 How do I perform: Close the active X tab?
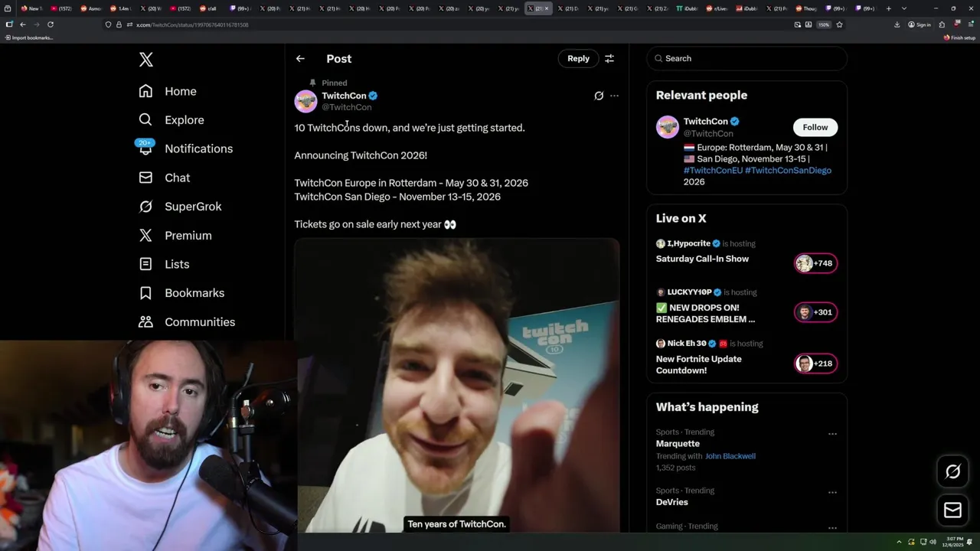[547, 8]
